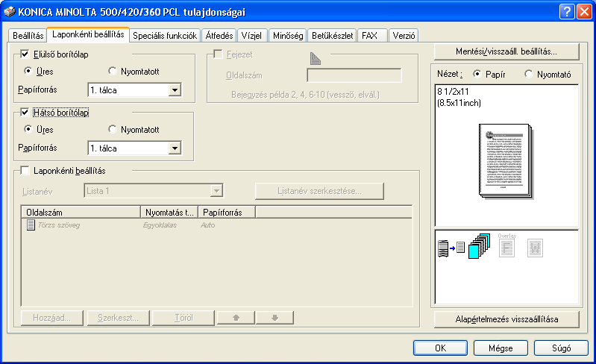Screen dimensions: 596x364
Task: Click the Oldalszám column header
Action: pos(81,212)
